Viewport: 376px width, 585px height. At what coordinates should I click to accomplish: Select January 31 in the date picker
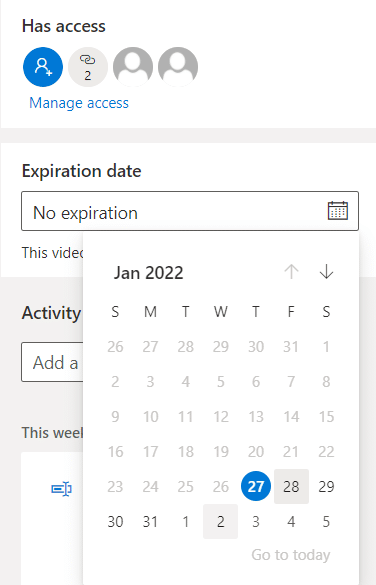click(150, 522)
